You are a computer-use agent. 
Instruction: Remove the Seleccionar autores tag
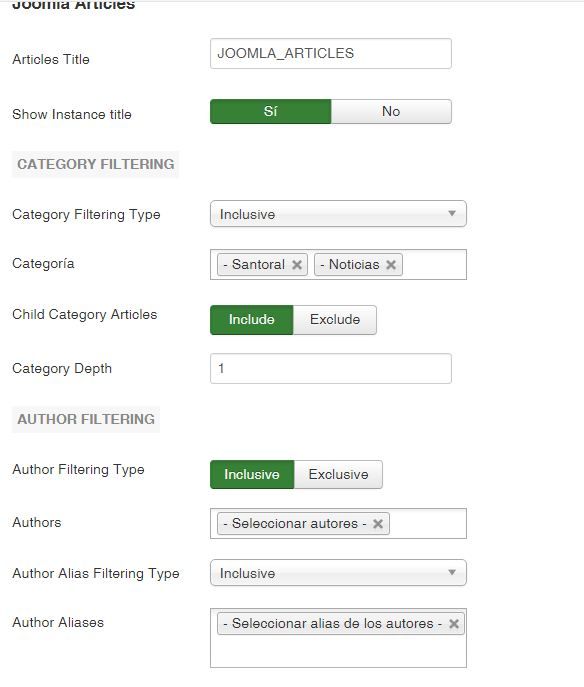378,524
